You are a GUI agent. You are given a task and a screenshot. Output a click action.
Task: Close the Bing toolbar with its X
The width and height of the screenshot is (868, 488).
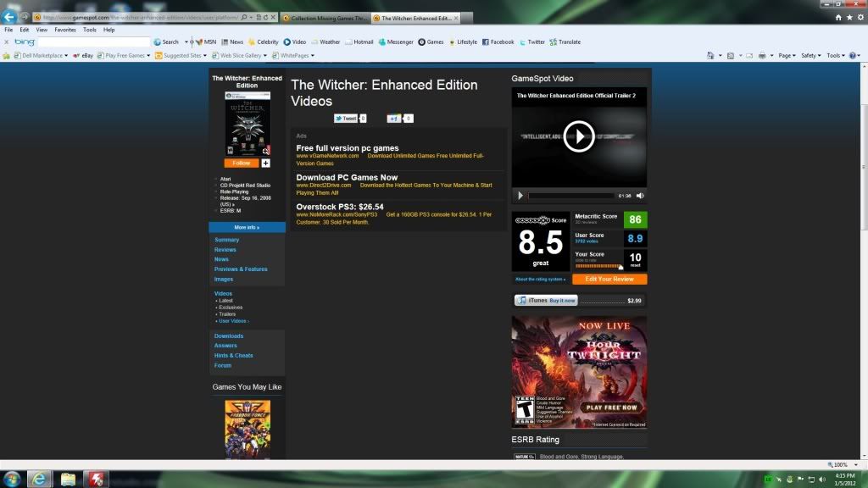pyautogui.click(x=6, y=42)
